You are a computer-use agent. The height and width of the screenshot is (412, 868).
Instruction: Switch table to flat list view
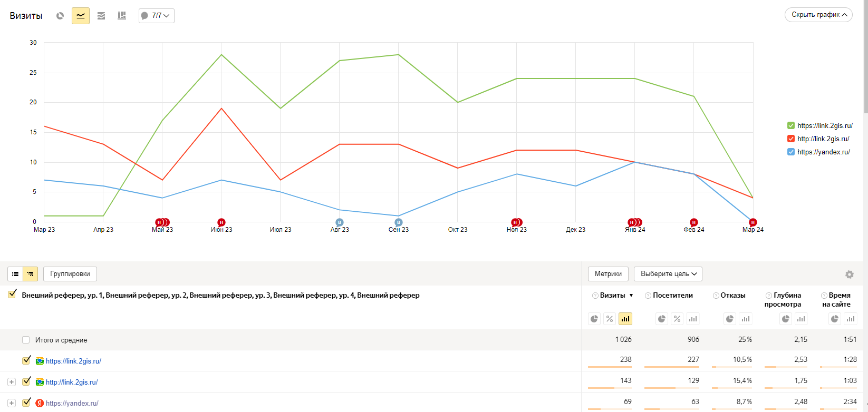(x=15, y=274)
